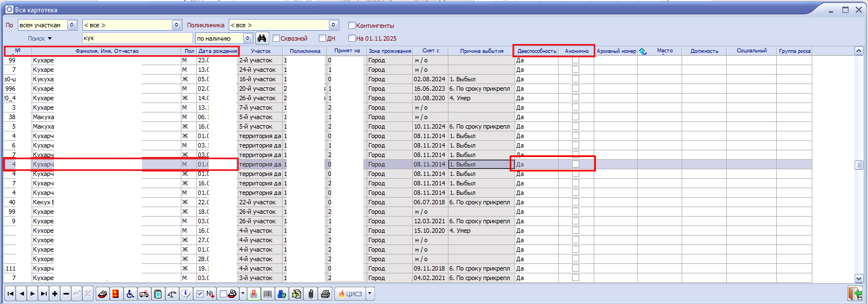Open the 'по наличию' combo box
868x304 pixels.
247,38
